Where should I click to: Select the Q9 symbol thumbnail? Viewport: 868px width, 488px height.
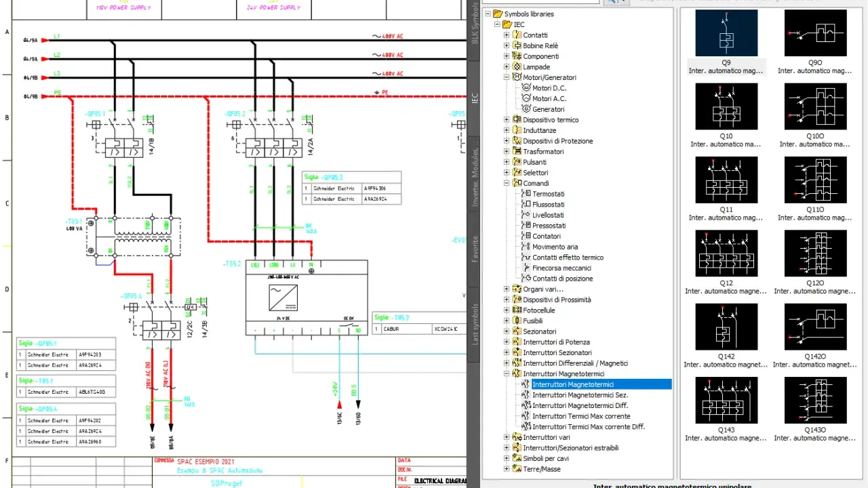(726, 33)
